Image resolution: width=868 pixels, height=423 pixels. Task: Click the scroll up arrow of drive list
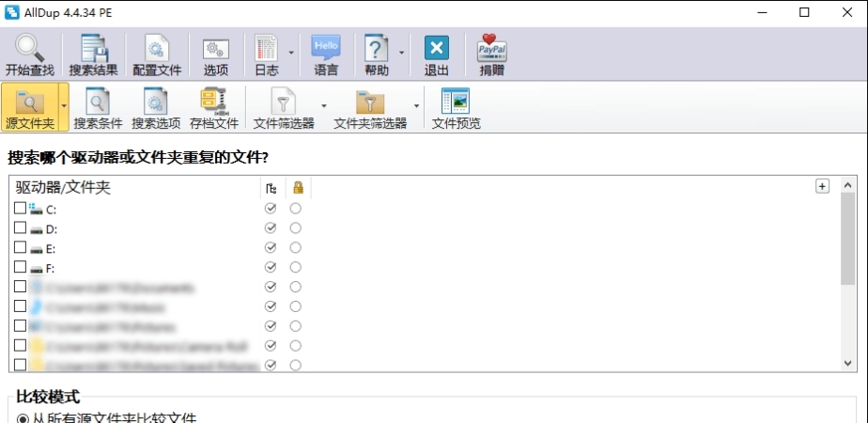847,185
